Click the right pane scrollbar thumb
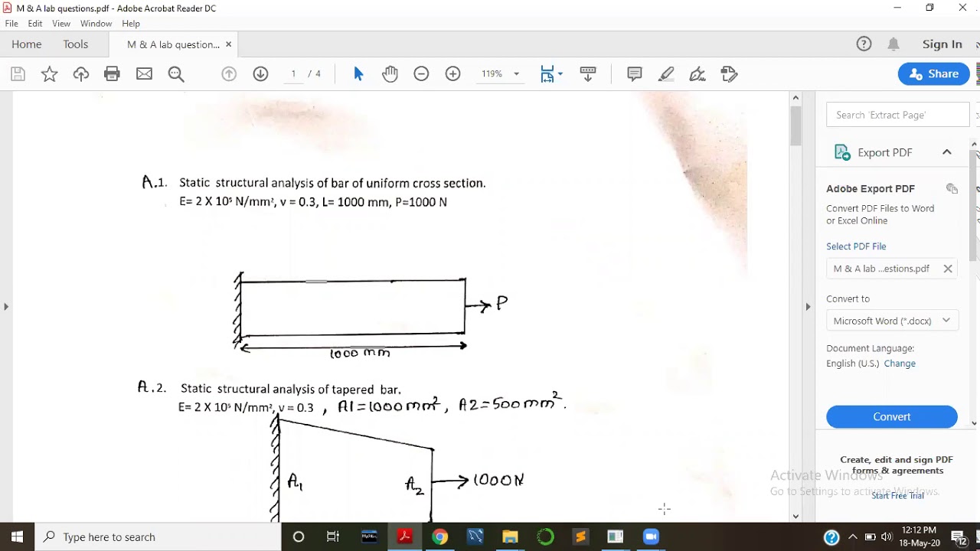Screen dimensions: 980x551 tap(975, 206)
